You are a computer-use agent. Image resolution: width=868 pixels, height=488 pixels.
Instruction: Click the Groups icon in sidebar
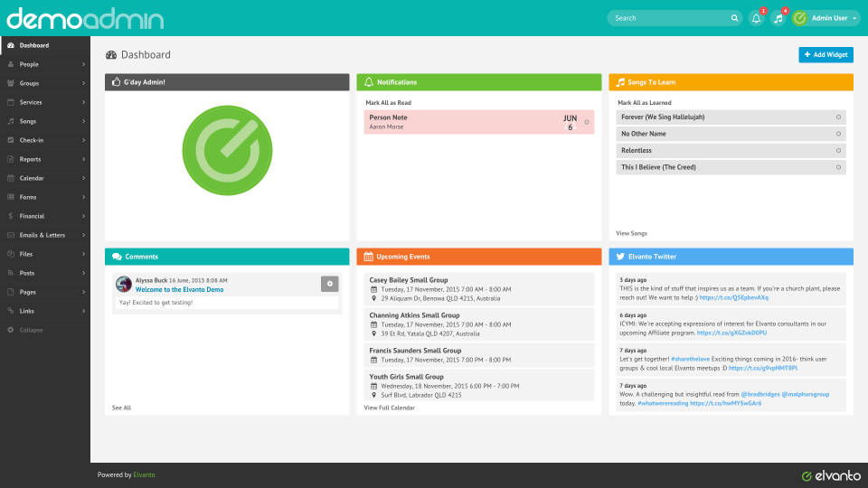click(x=11, y=83)
